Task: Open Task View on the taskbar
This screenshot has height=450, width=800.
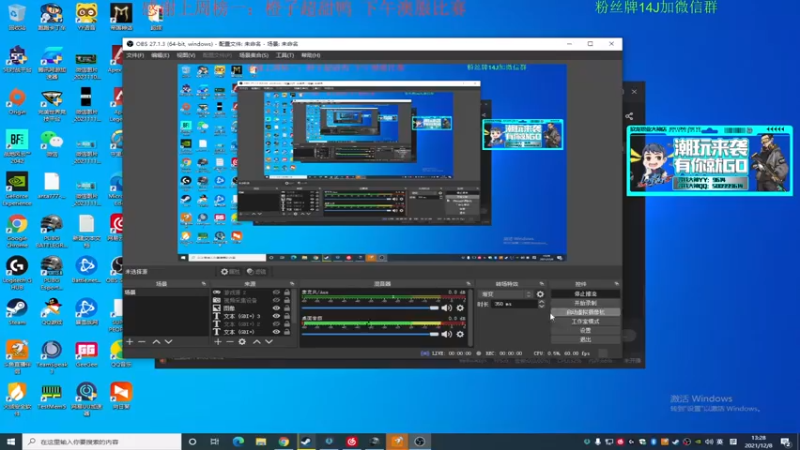Action: [215, 441]
